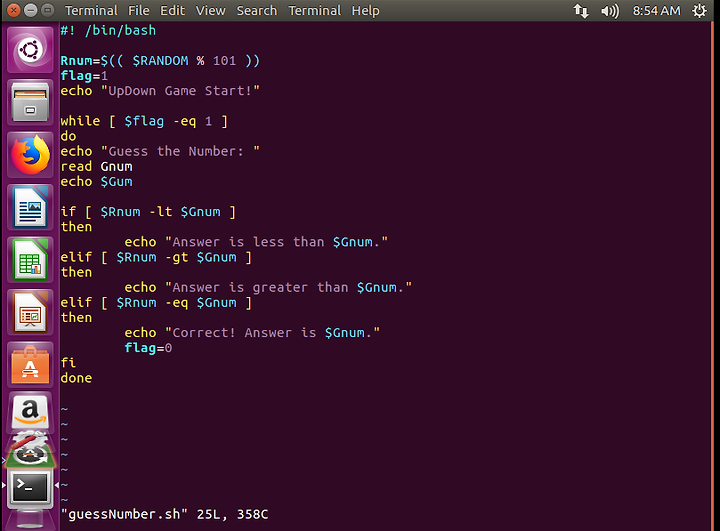The height and width of the screenshot is (531, 720).
Task: Open the Help menu
Action: click(366, 10)
